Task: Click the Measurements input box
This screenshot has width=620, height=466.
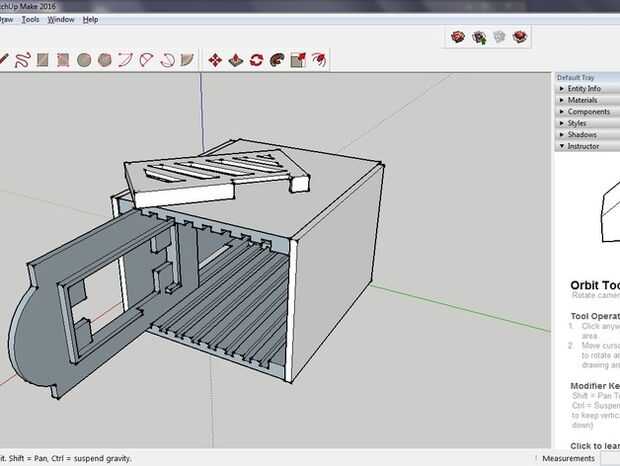Action: pyautogui.click(x=610, y=458)
